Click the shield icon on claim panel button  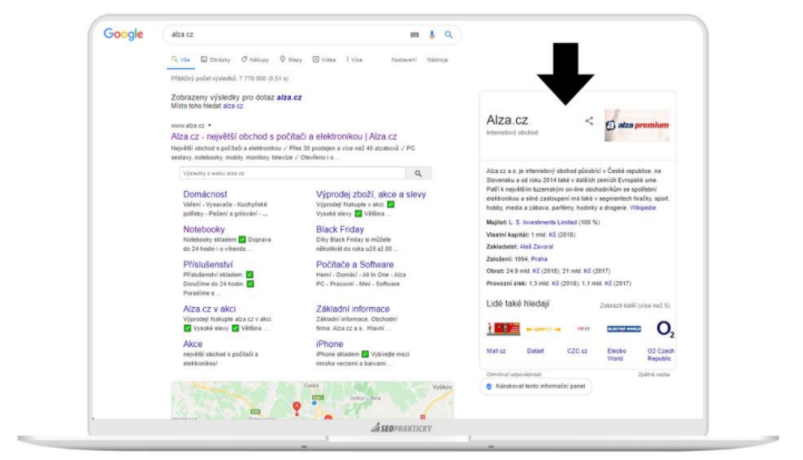click(x=489, y=386)
